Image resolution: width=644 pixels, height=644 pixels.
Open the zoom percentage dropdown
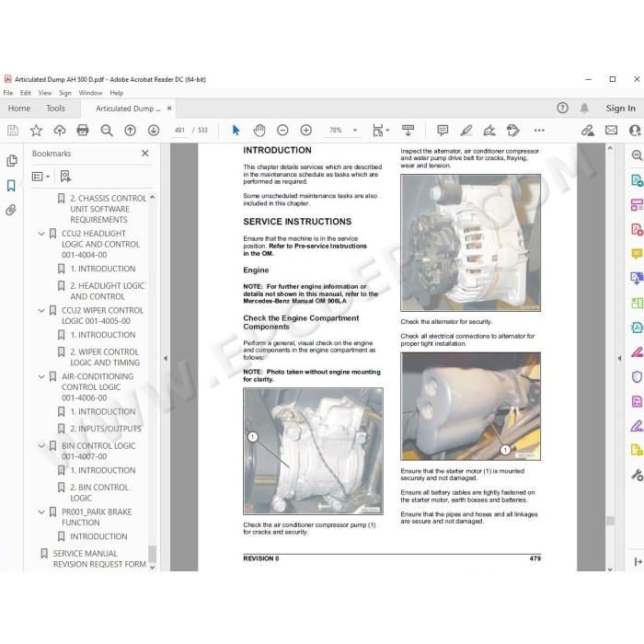pyautogui.click(x=355, y=131)
